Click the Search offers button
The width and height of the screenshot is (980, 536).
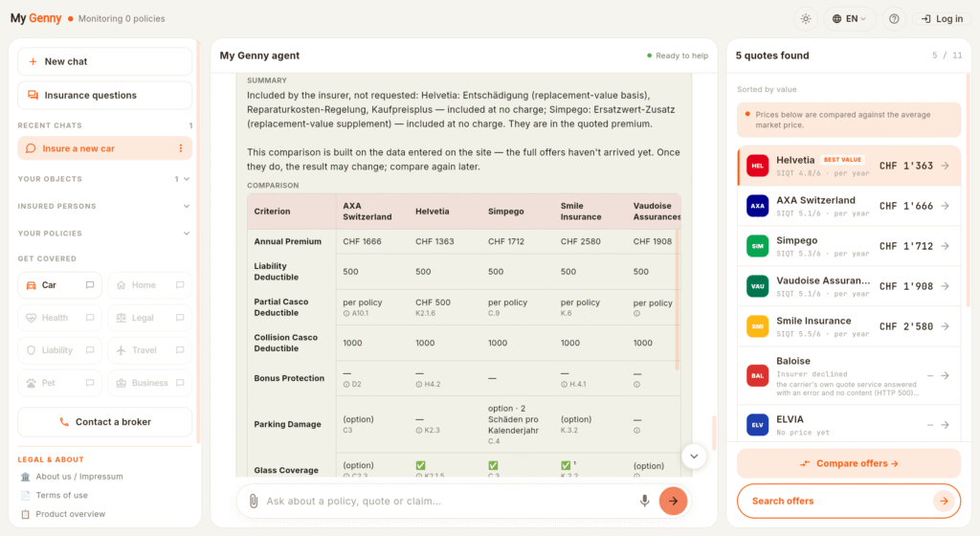point(849,501)
